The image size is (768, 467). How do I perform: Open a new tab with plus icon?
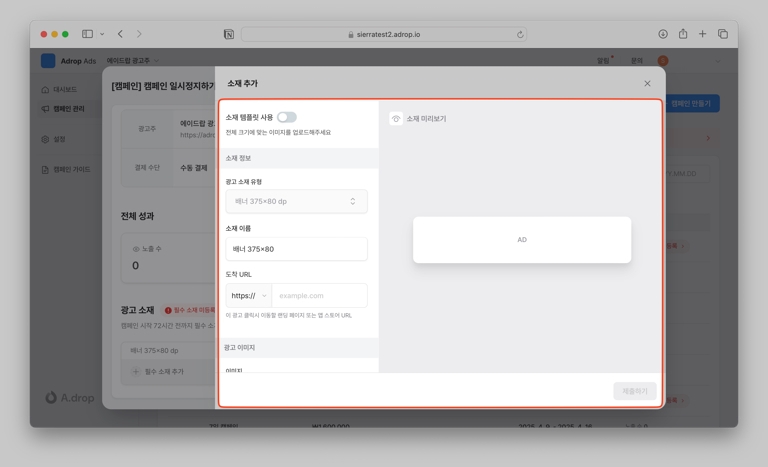click(702, 34)
